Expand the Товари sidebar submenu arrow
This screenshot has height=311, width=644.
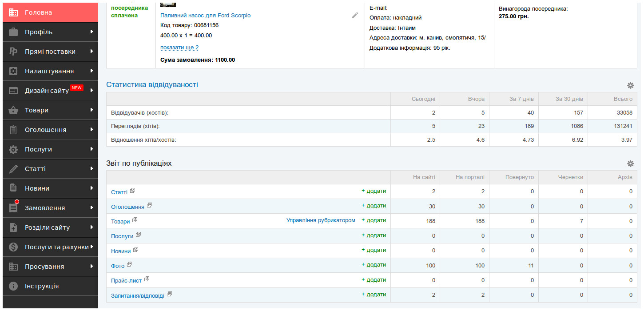91,110
